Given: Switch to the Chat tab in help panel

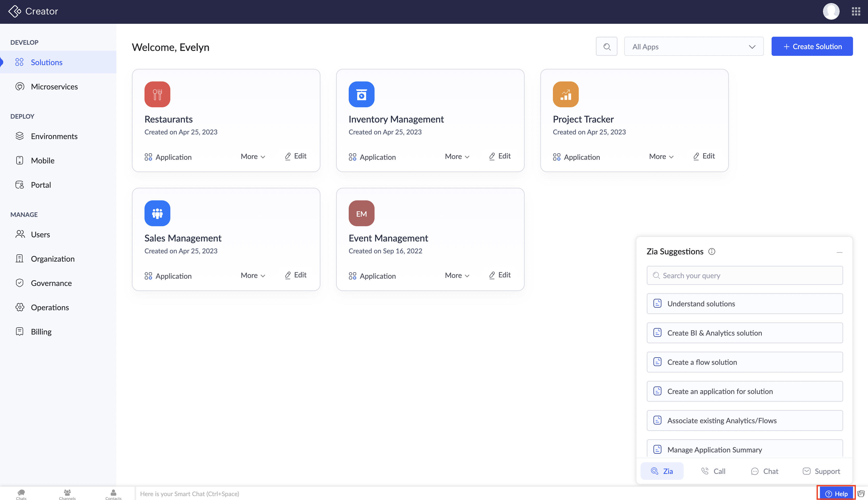Looking at the screenshot, I should coord(765,471).
